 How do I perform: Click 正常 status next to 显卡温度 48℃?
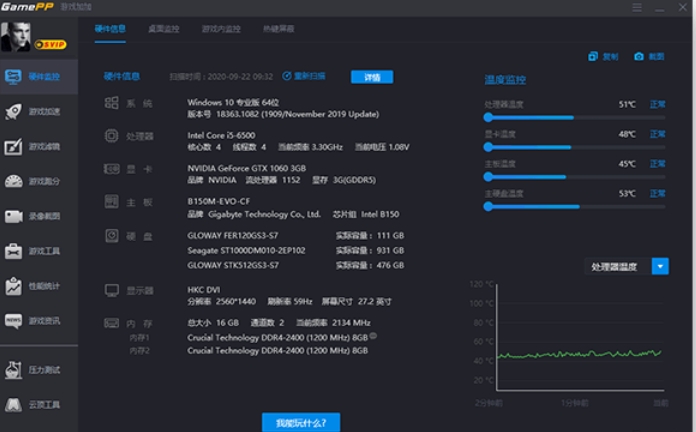(x=657, y=134)
